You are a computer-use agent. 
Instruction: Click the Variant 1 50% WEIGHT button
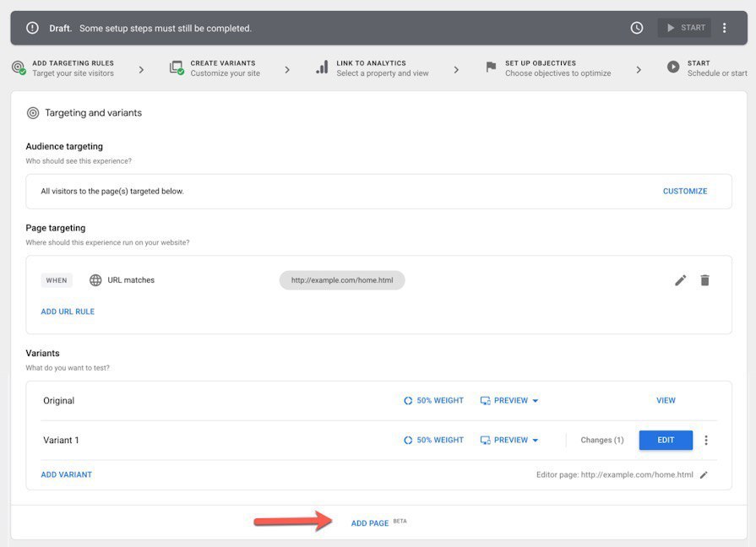point(433,440)
